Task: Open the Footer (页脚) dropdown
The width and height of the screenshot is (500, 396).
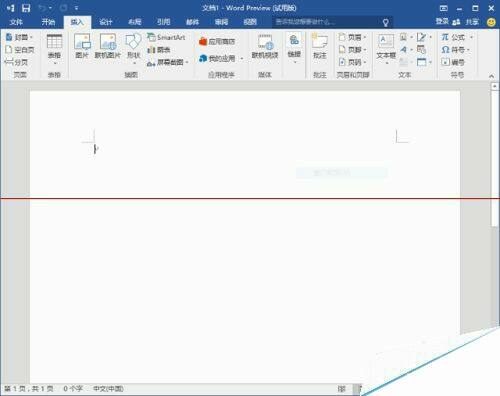Action: click(x=352, y=50)
